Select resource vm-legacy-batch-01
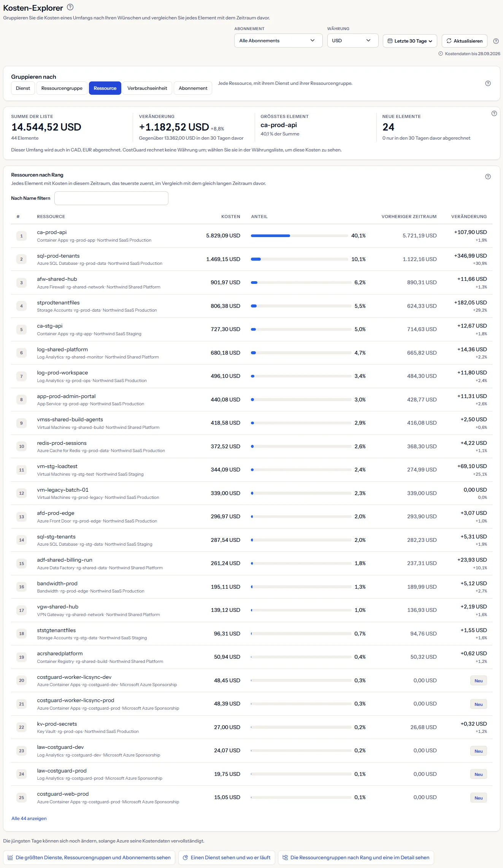 pos(63,490)
